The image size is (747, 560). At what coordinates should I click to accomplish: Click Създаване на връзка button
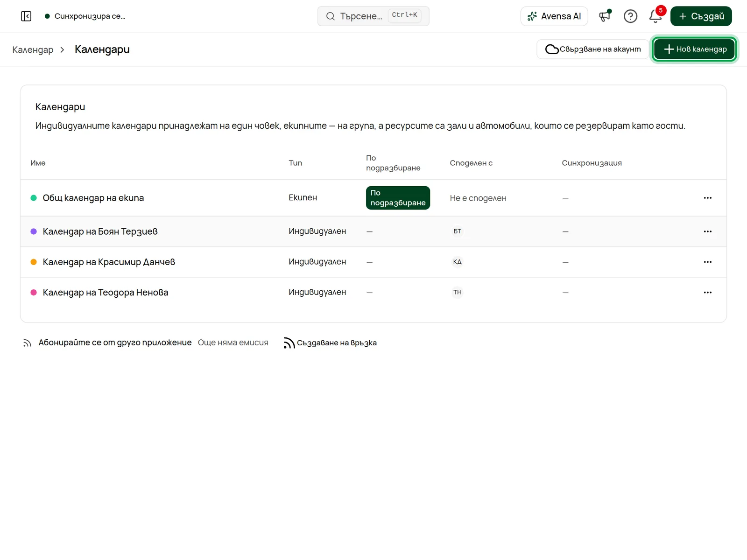[330, 343]
